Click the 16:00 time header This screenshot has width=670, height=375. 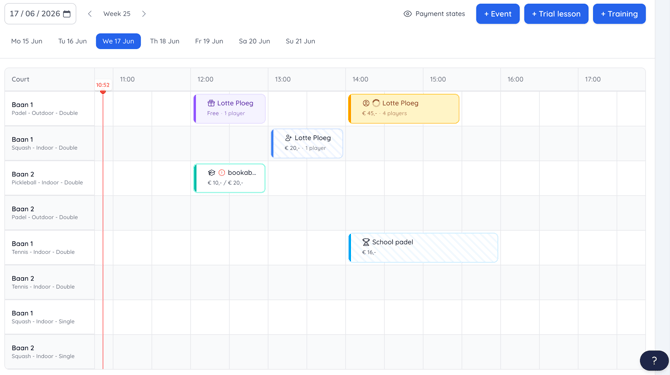515,79
